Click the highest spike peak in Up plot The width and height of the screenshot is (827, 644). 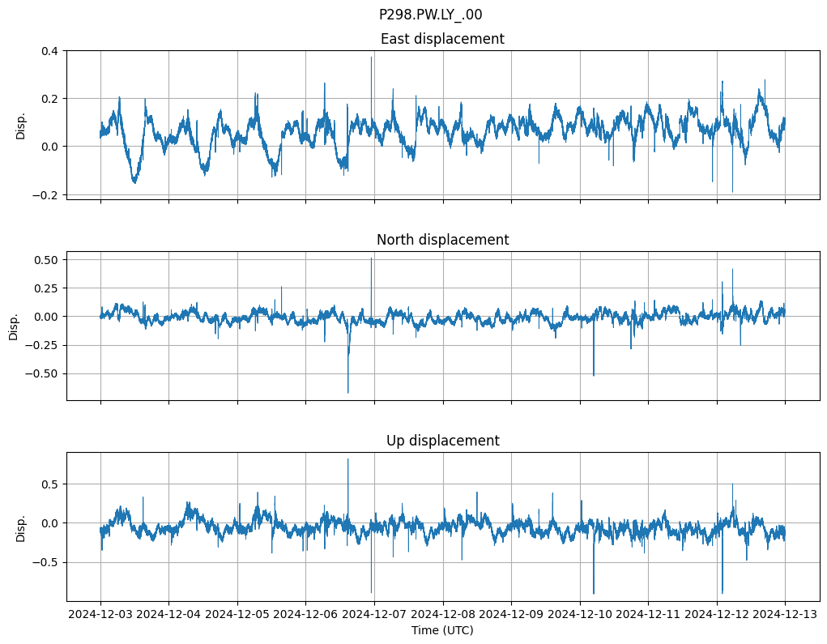click(348, 459)
